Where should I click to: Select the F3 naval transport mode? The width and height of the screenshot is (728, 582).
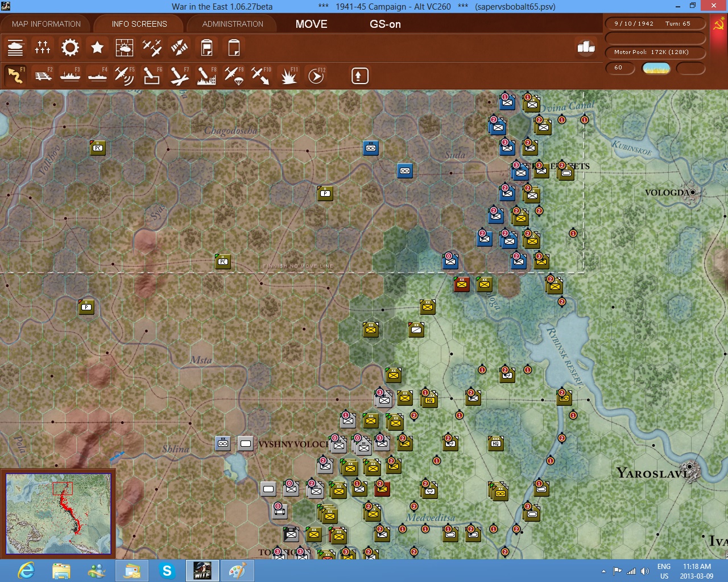70,75
